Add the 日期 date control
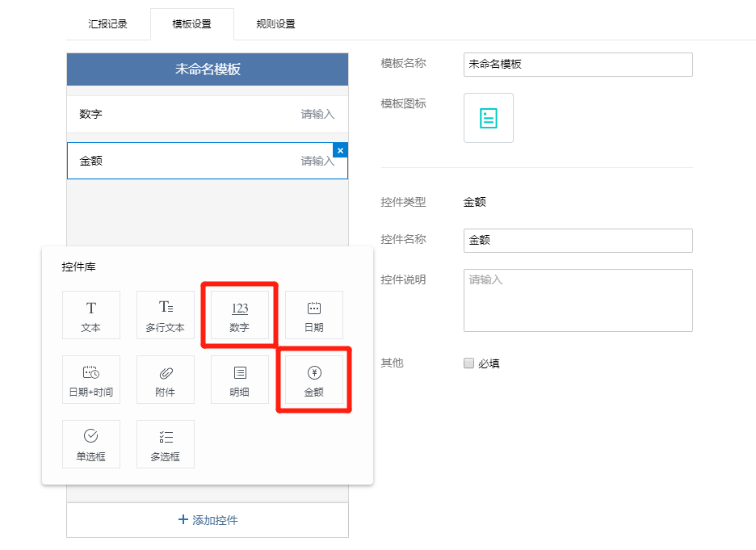Image resolution: width=756 pixels, height=550 pixels. point(314,315)
